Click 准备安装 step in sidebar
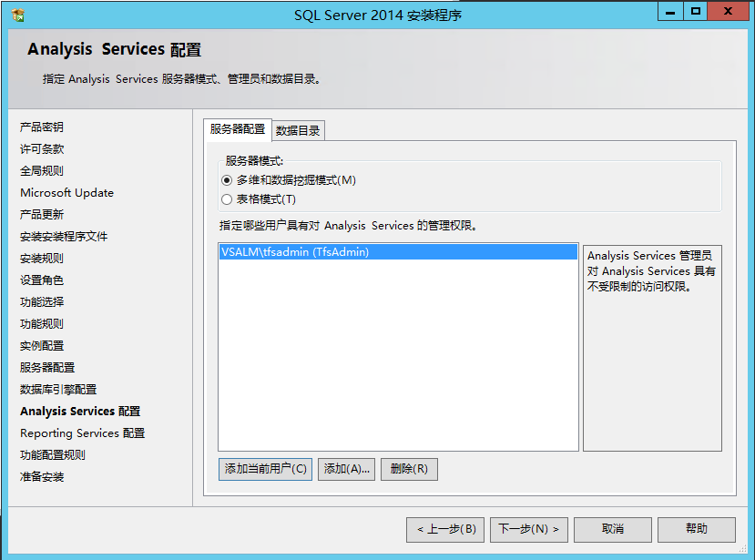Viewport: 755px width, 560px height. point(42,477)
